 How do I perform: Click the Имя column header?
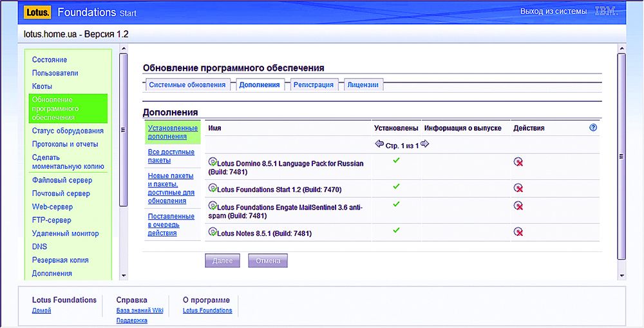pyautogui.click(x=214, y=128)
